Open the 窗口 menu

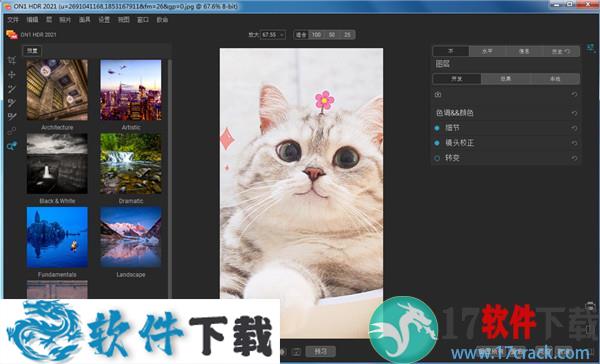143,20
